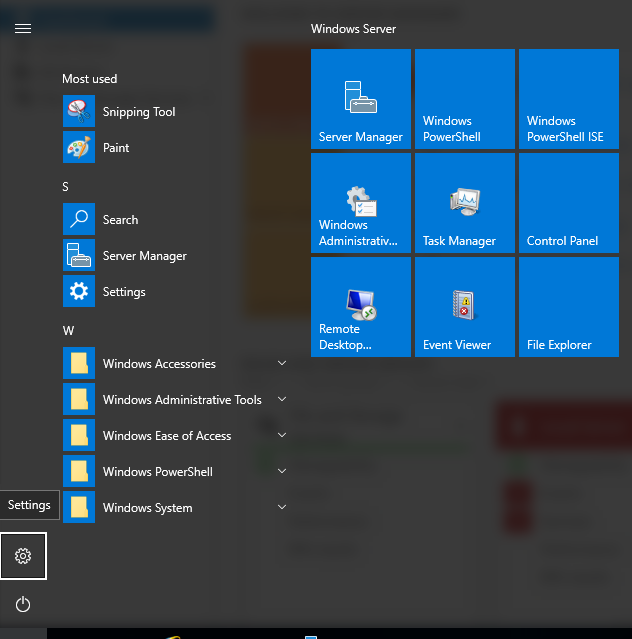Launch Paint from the Most used list
The width and height of the screenshot is (632, 639).
point(116,148)
